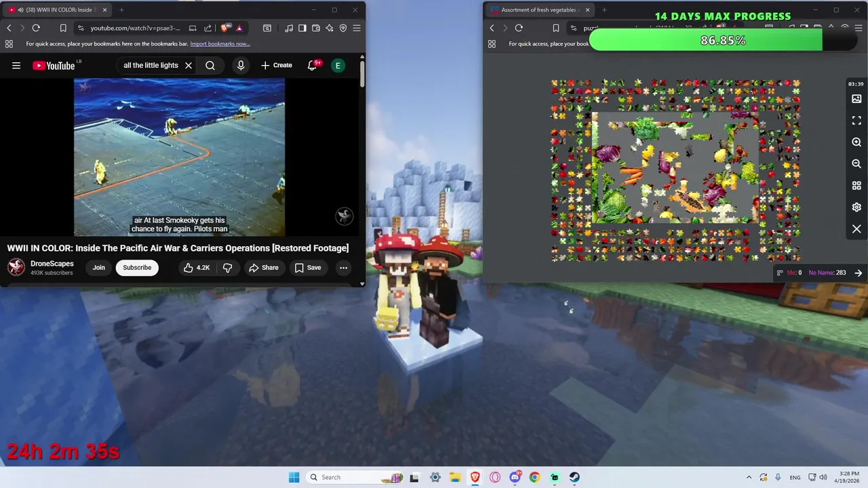Open Brave main menu in YouTube window
Viewport: 868px width, 488px height.
pos(357,28)
